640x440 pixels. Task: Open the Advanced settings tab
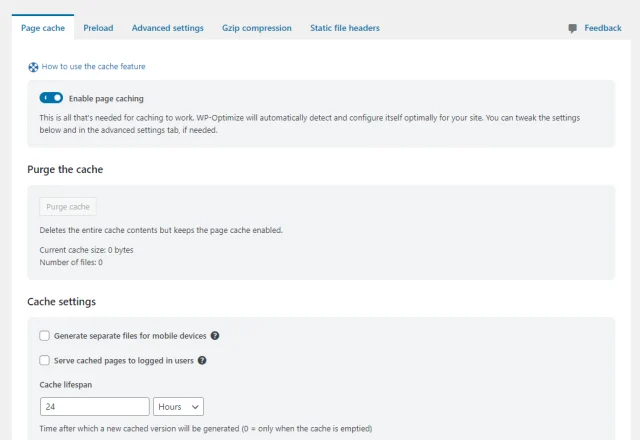point(167,28)
